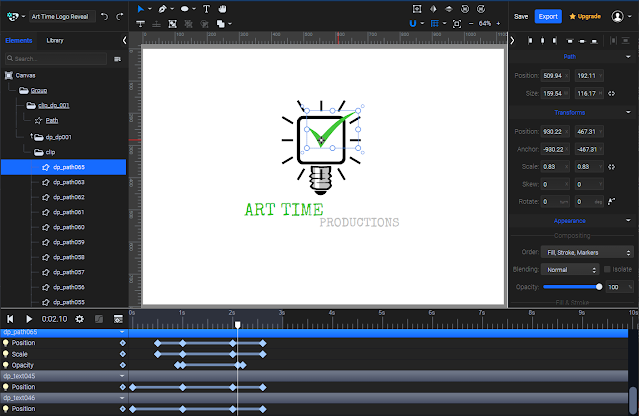Open the Blending Normal dropdown
The image size is (639, 416).
(x=570, y=270)
